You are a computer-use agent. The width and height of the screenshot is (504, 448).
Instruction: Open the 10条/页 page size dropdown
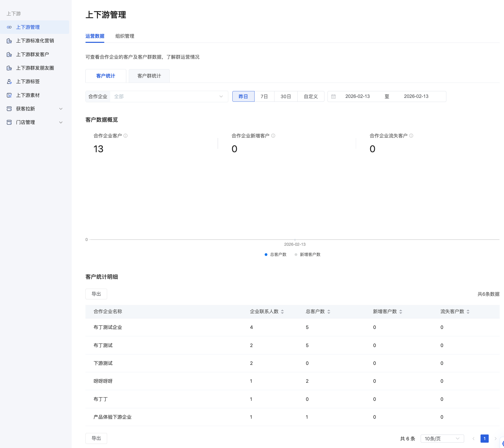[442, 439]
